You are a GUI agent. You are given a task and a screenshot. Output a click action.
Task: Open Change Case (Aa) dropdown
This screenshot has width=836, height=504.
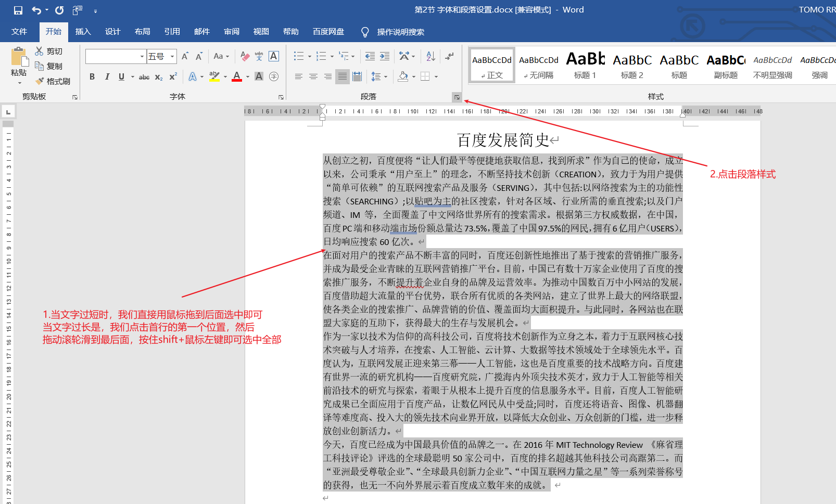pos(221,56)
